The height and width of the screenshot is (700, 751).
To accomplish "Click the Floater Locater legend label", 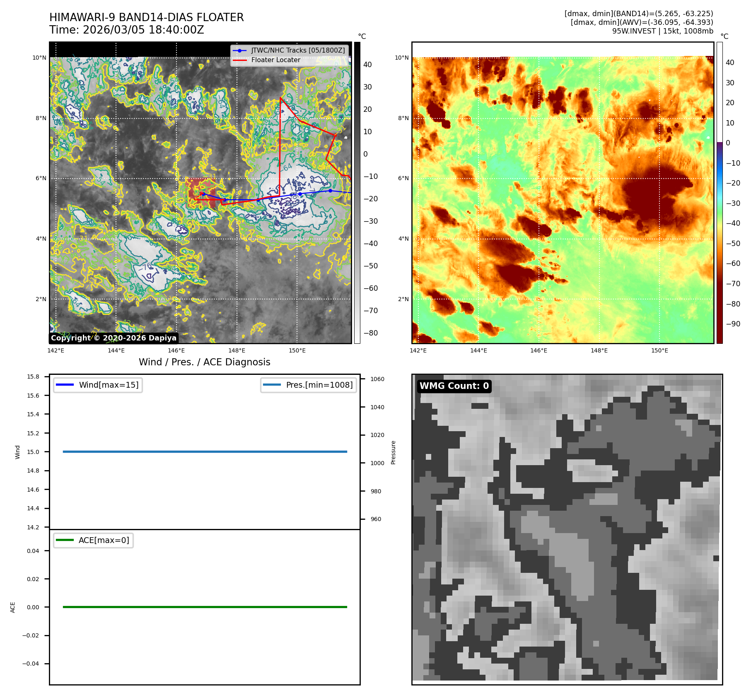I will (275, 60).
